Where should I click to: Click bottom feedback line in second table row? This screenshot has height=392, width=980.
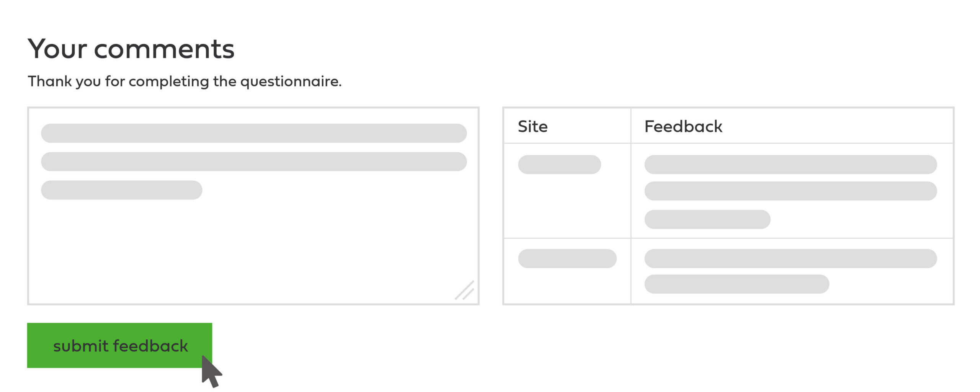click(737, 284)
